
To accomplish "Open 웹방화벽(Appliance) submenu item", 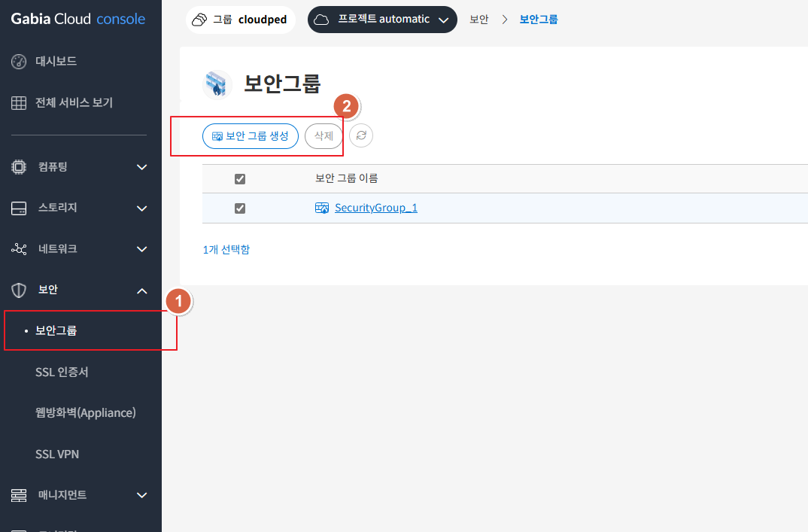I will pyautogui.click(x=86, y=413).
